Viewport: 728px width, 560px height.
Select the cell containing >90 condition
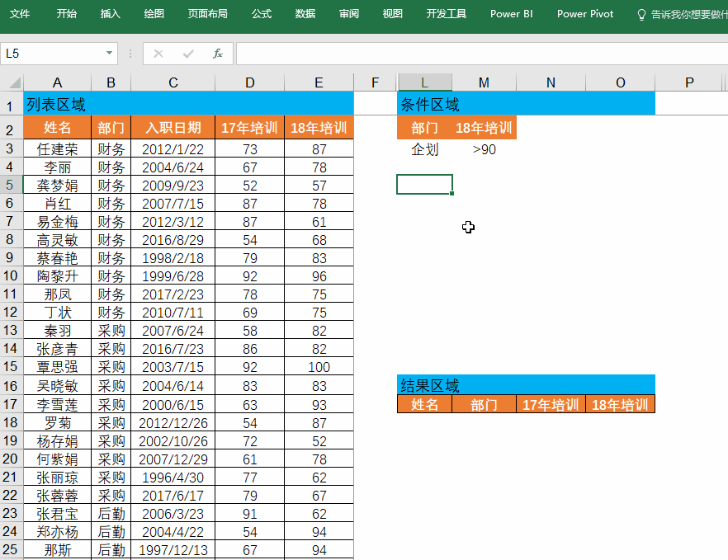[484, 148]
